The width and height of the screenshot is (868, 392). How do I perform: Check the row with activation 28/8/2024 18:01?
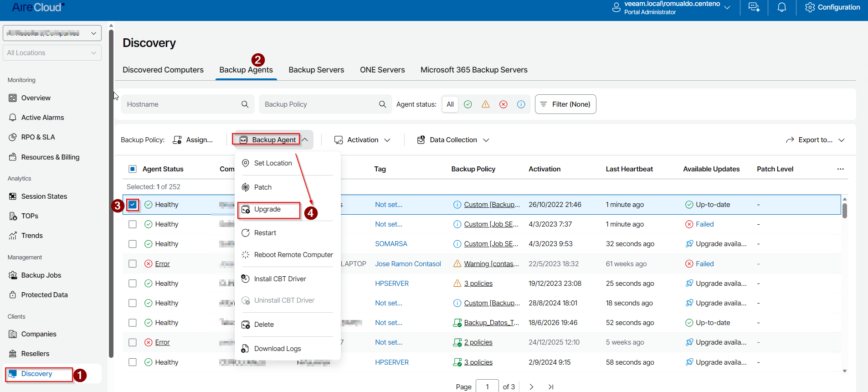(133, 303)
